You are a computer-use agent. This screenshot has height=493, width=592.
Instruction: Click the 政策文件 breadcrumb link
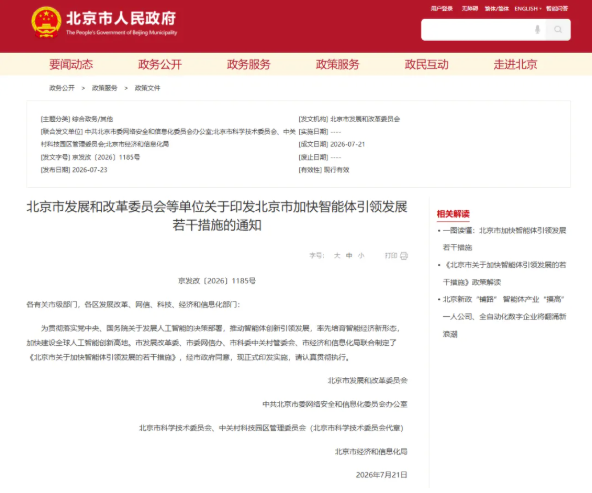(148, 88)
